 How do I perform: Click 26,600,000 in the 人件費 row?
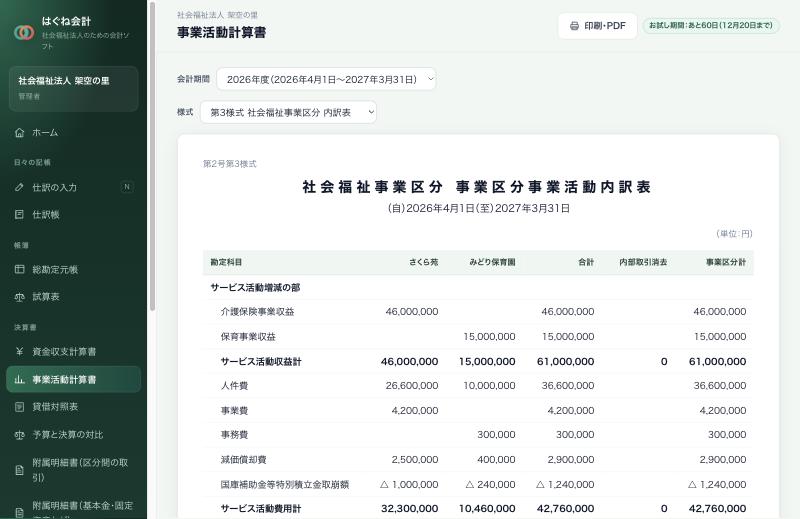tap(412, 386)
